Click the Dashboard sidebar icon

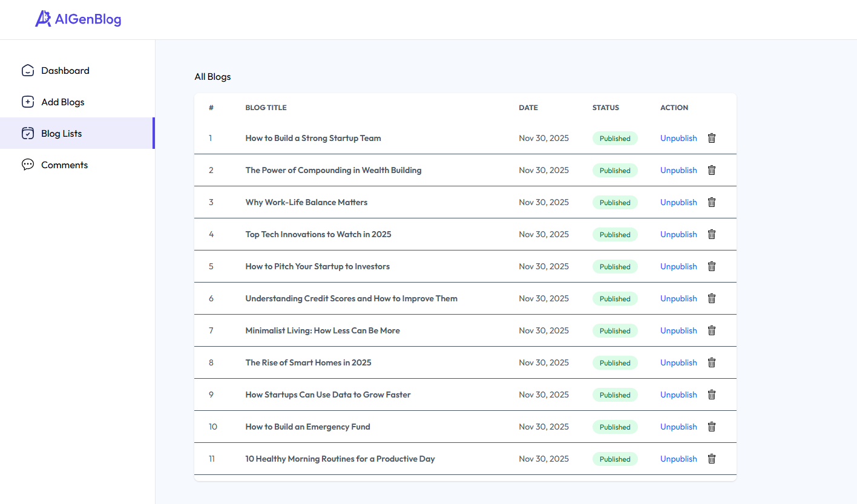[x=28, y=71]
